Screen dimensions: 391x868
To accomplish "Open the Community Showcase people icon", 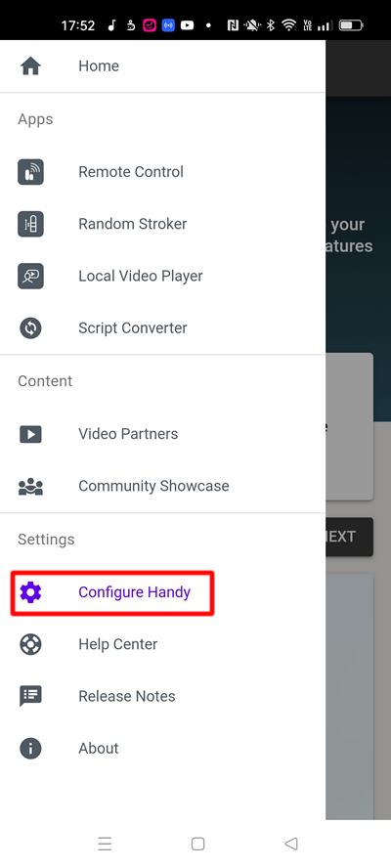I will (x=30, y=486).
